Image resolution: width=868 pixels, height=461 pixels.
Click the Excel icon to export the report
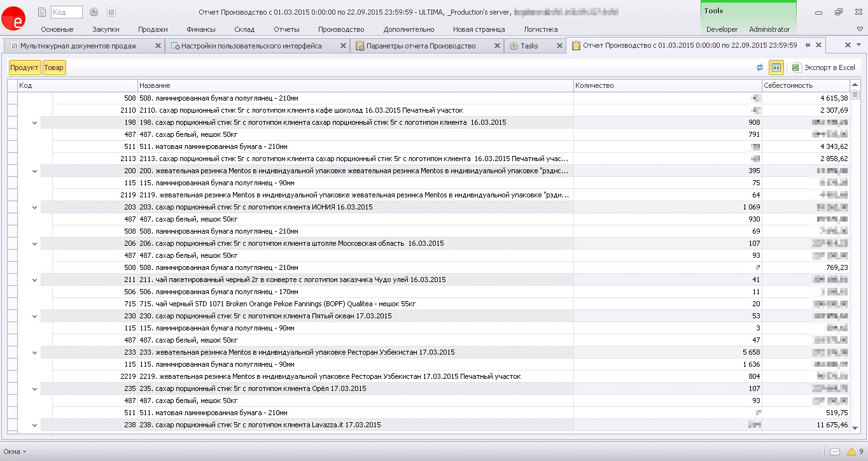[795, 67]
